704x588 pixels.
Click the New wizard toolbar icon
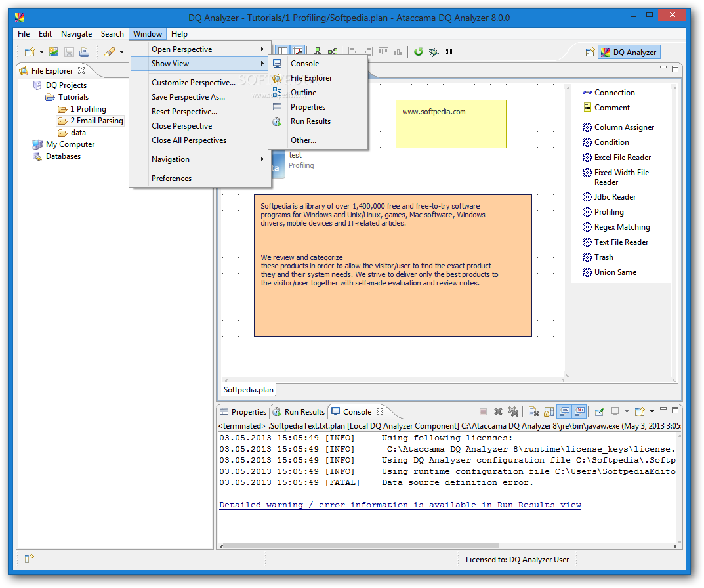tap(30, 52)
